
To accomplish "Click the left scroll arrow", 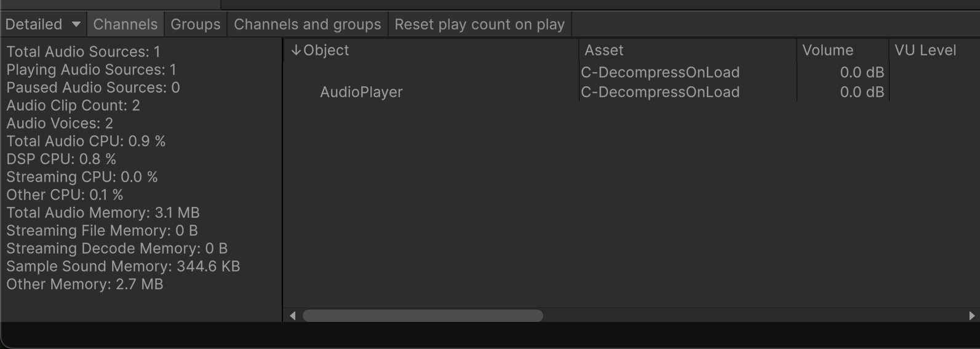I will coord(293,316).
